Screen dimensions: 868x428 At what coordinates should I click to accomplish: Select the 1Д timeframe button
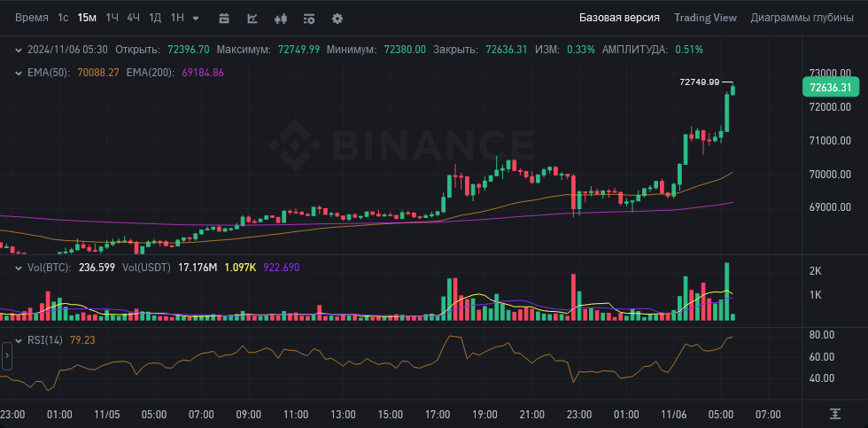pos(155,18)
